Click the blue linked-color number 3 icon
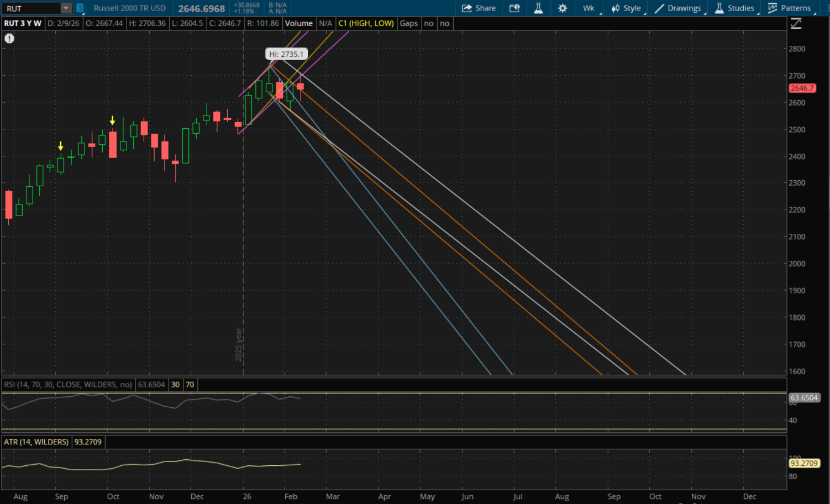830x504 pixels. coord(80,8)
